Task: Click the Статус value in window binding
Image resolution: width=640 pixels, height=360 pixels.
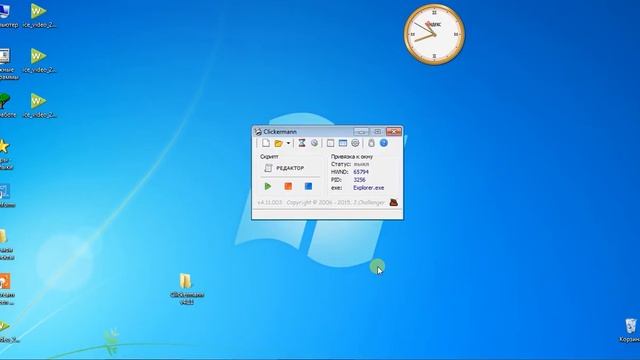Action: point(361,164)
